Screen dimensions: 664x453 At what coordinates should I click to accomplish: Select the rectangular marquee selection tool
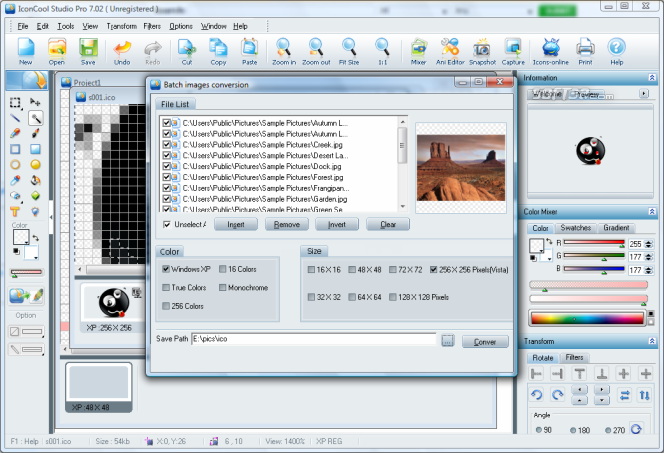click(15, 102)
